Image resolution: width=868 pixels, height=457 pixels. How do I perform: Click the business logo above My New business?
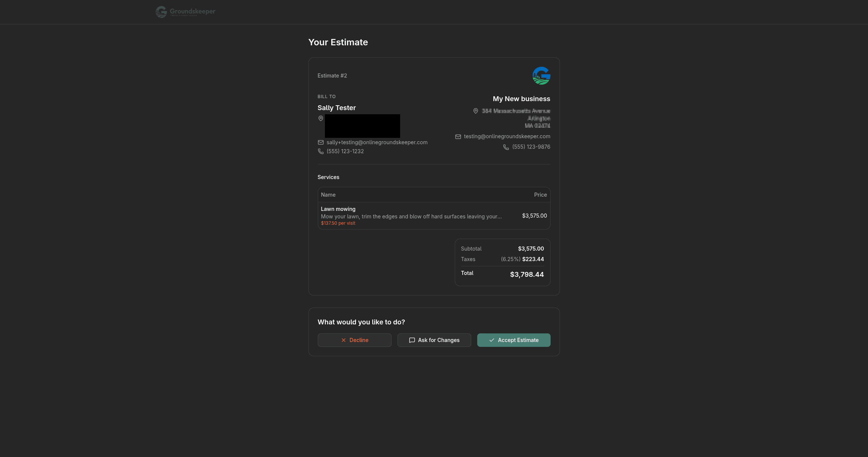(x=541, y=76)
